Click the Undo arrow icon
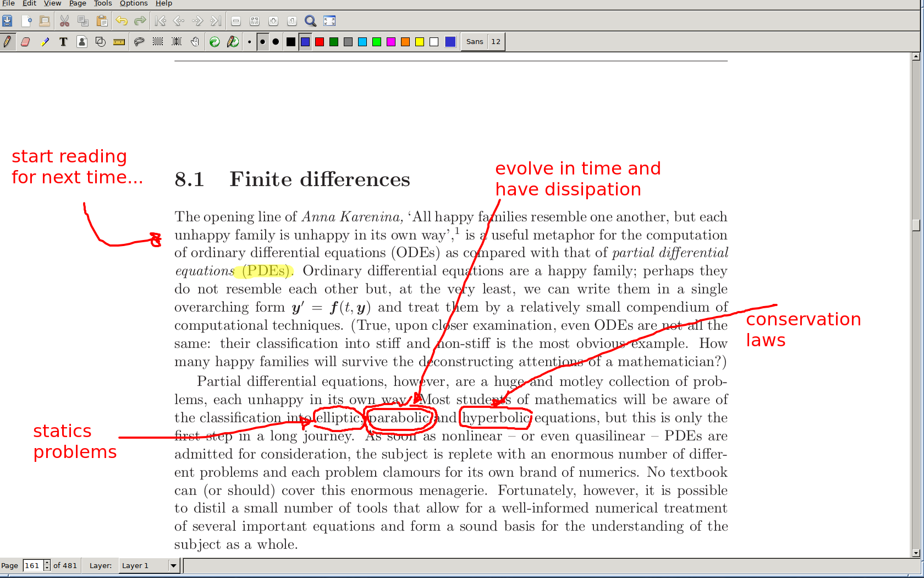The image size is (924, 578). 121,21
